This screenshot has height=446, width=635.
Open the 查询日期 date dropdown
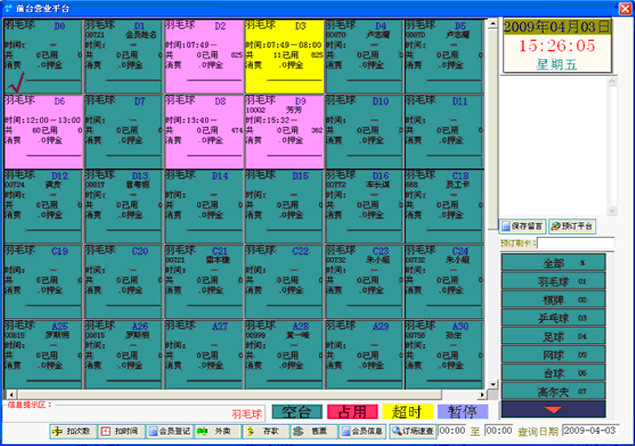[626, 431]
